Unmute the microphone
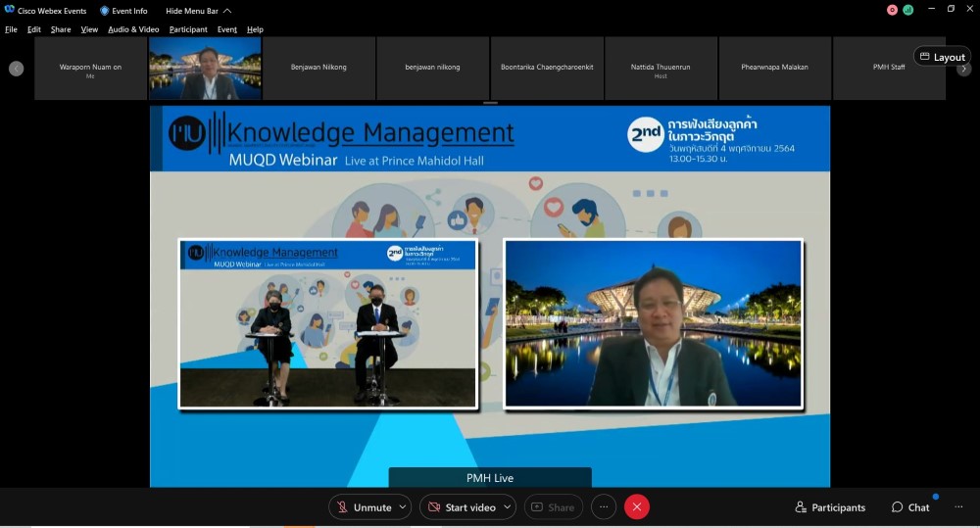The width and height of the screenshot is (980, 528). tap(364, 507)
